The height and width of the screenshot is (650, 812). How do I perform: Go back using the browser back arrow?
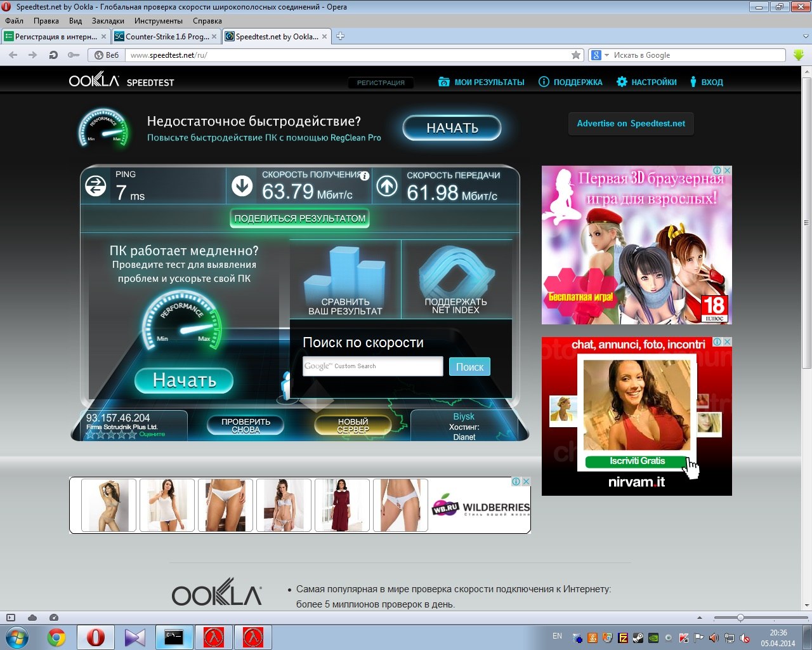tap(13, 55)
